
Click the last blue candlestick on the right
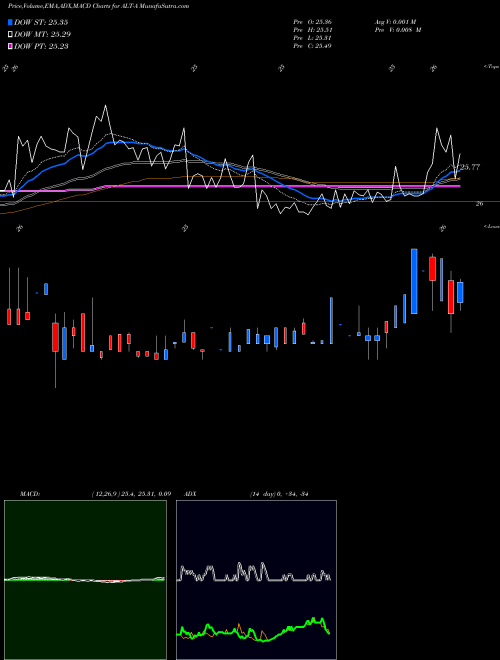pyautogui.click(x=460, y=293)
